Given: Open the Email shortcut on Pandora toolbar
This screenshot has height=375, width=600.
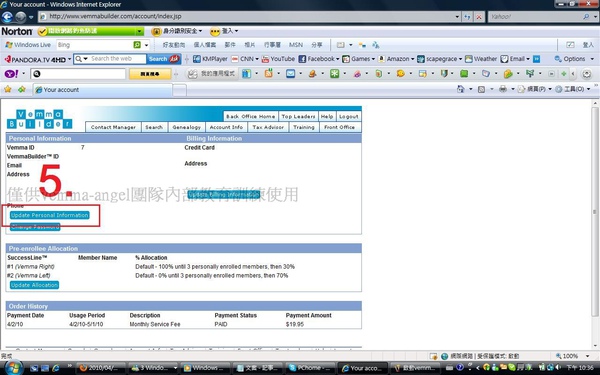Looking at the screenshot, I should tap(513, 59).
